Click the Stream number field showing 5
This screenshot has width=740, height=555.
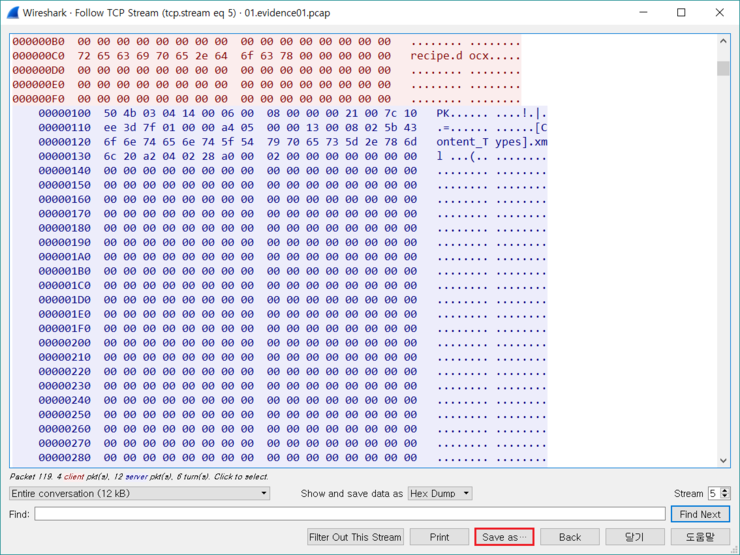714,493
